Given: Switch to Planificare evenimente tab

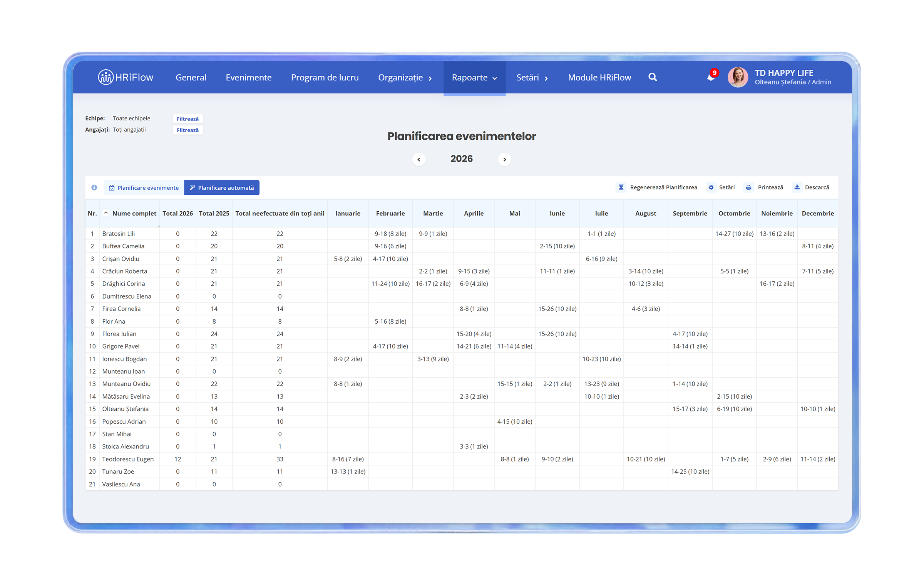Looking at the screenshot, I should tap(144, 188).
